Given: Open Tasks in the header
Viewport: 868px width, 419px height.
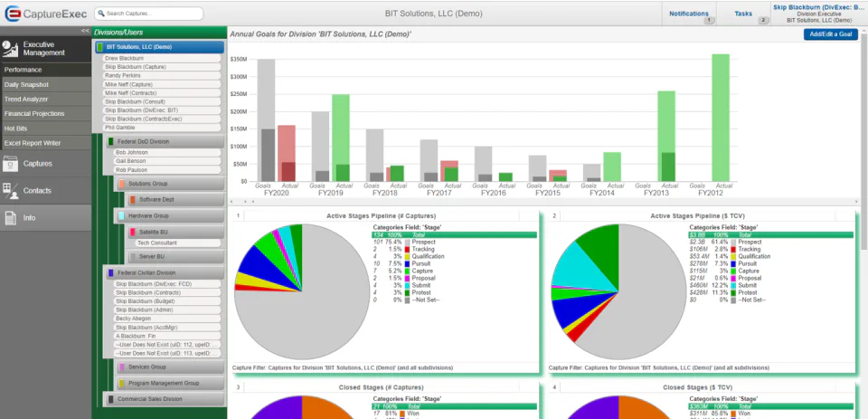Looking at the screenshot, I should pyautogui.click(x=743, y=14).
